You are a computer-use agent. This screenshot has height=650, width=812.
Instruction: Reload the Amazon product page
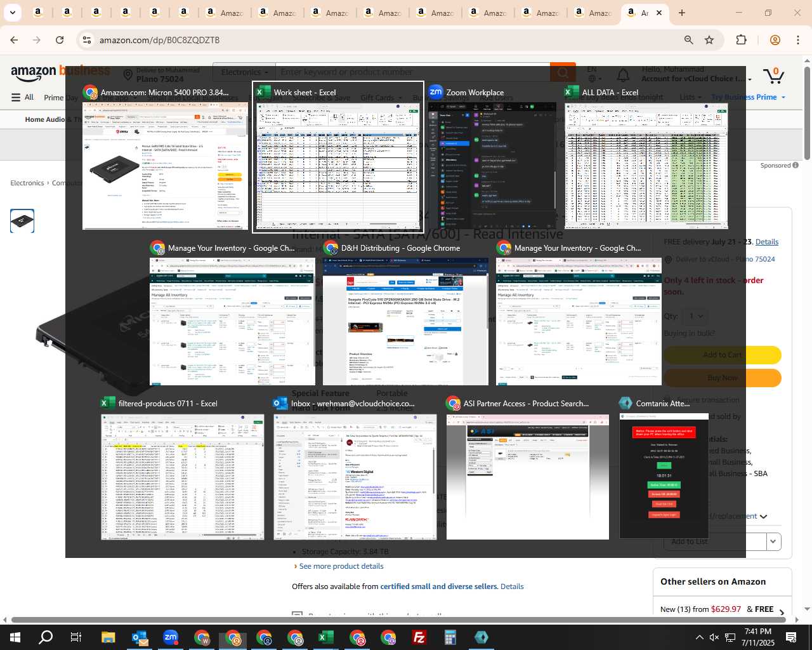click(x=60, y=40)
